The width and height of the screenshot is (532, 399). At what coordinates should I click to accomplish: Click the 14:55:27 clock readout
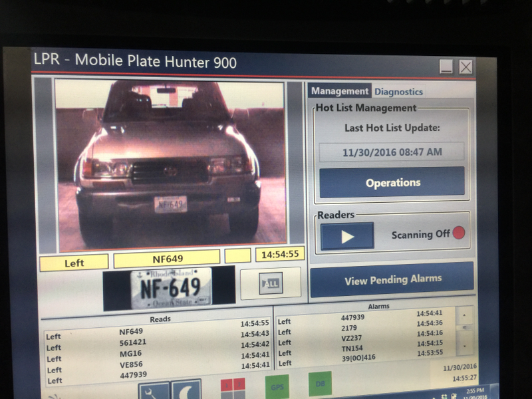point(464,378)
